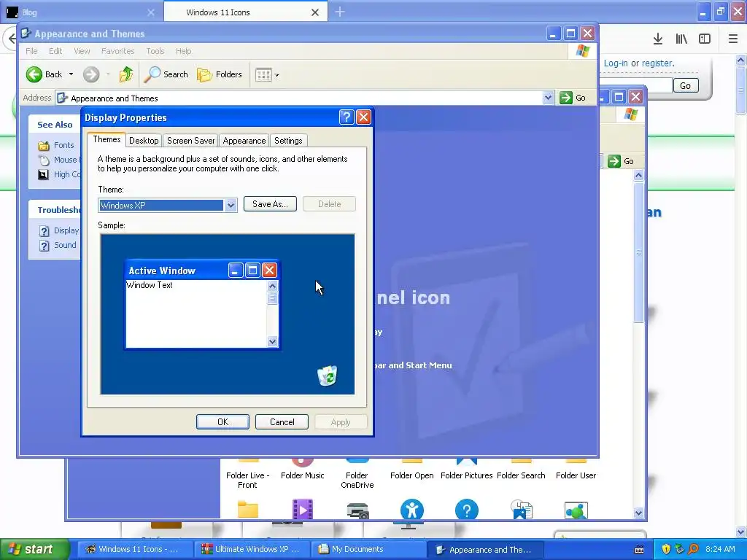Image resolution: width=747 pixels, height=560 pixels.
Task: Click the Mouse icon under See Also
Action: pyautogui.click(x=44, y=160)
